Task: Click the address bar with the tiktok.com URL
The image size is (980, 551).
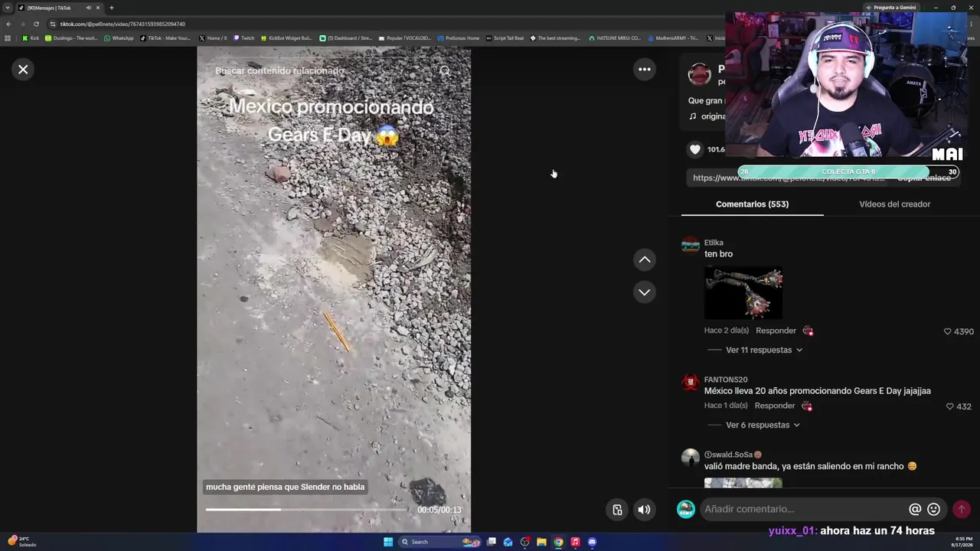Action: coord(122,24)
